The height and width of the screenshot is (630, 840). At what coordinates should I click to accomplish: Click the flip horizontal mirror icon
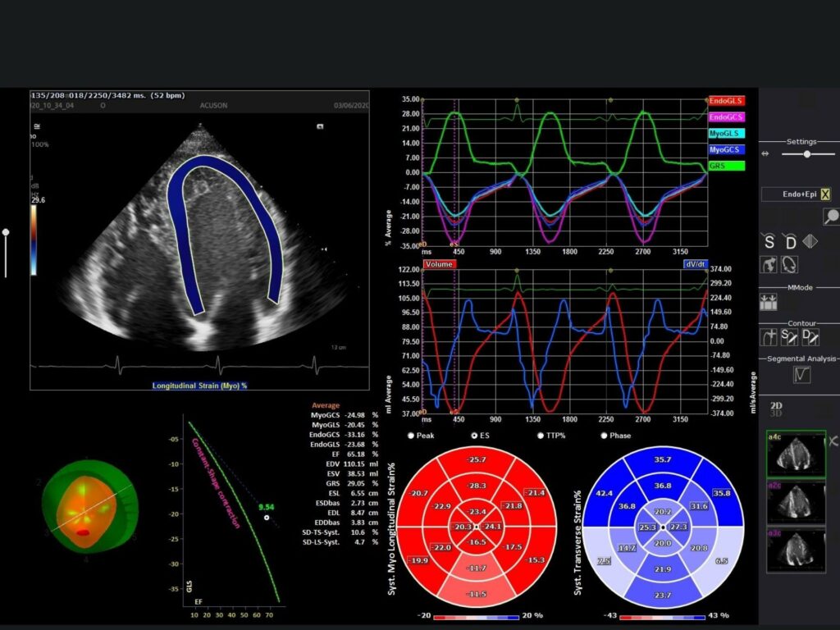click(810, 242)
